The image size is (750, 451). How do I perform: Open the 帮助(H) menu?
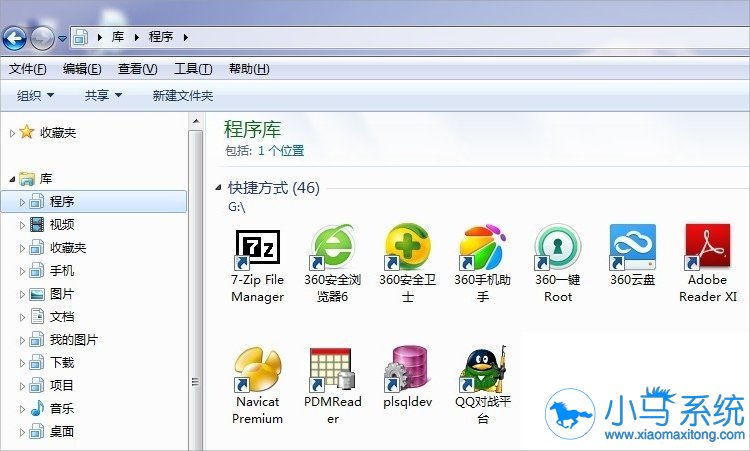pos(249,69)
